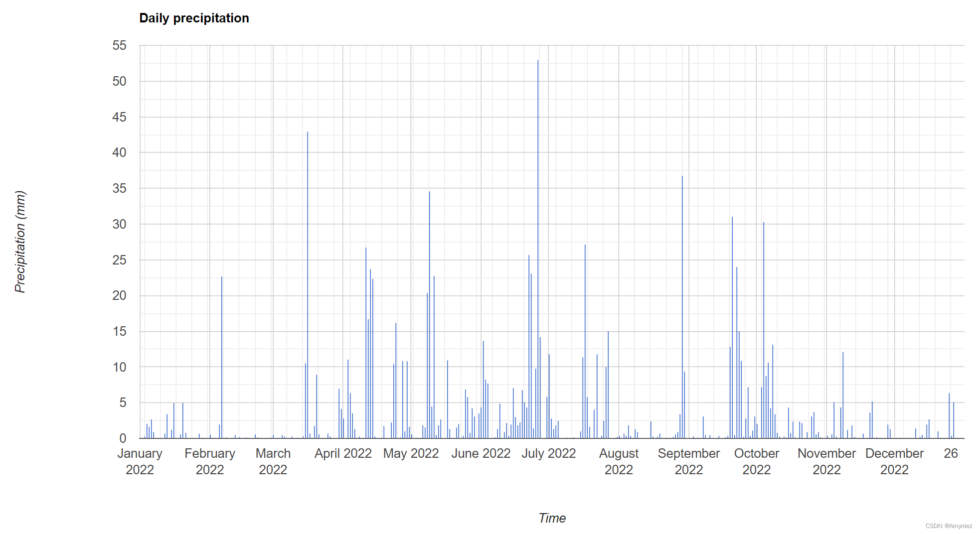980x534 pixels.
Task: Select the y-axis value 15
Action: tap(120, 331)
